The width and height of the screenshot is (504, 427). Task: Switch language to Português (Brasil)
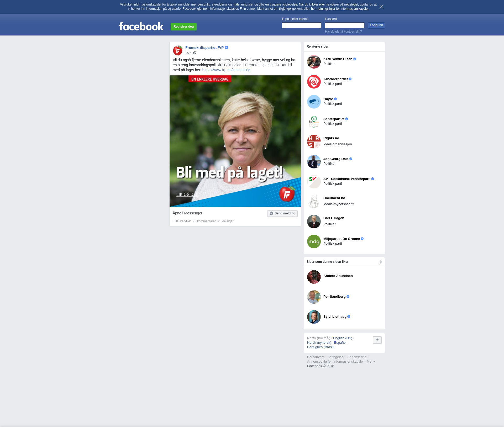[321, 347]
